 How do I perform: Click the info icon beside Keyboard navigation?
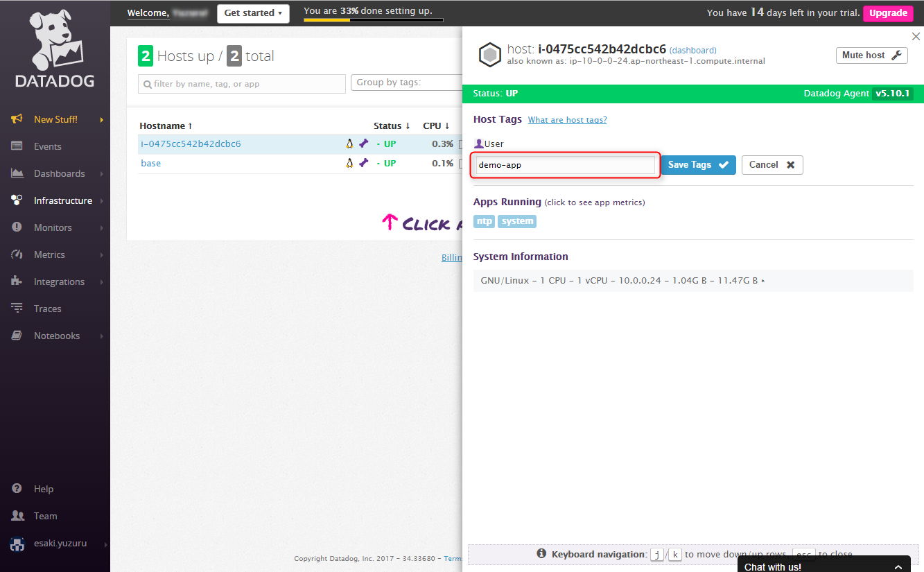coord(542,554)
